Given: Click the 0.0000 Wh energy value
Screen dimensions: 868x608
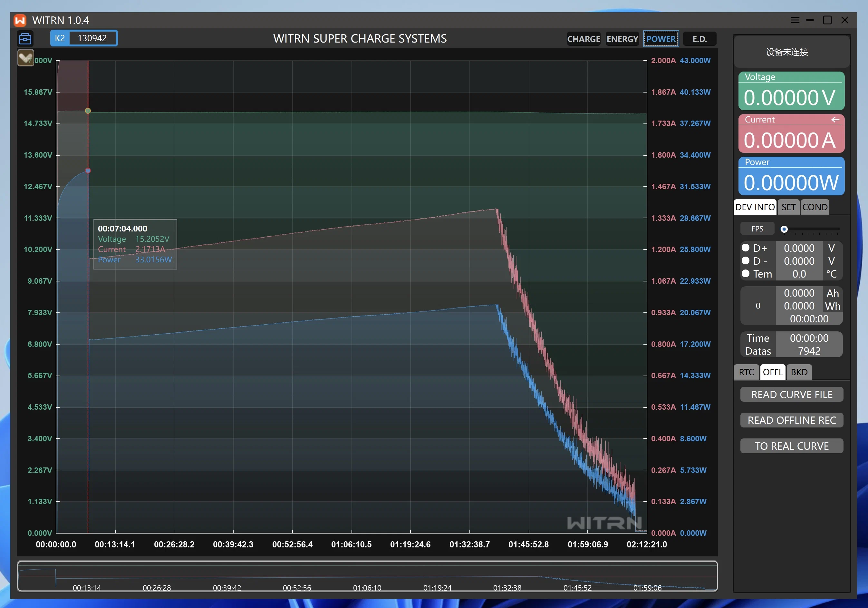Looking at the screenshot, I should (799, 306).
